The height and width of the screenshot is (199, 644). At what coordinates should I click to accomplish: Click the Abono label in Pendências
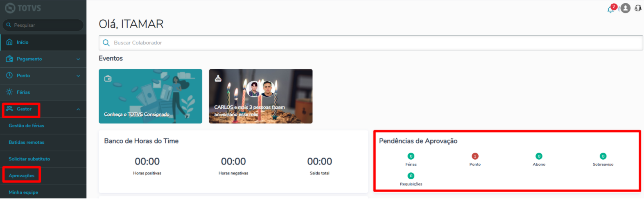pyautogui.click(x=539, y=164)
